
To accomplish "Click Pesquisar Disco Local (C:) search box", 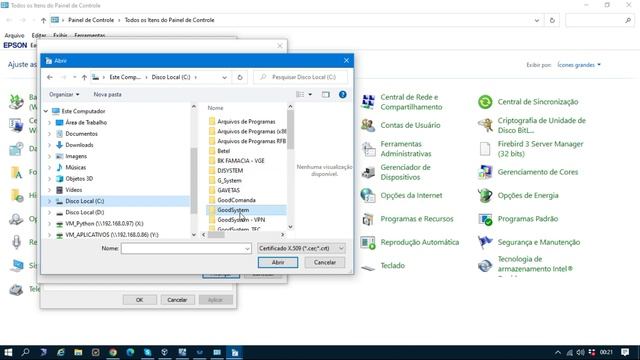I will pyautogui.click(x=300, y=77).
